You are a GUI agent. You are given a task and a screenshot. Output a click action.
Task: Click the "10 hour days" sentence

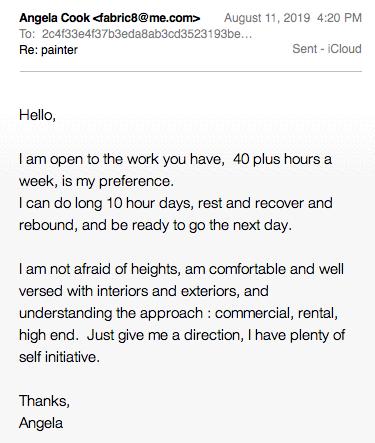176,203
